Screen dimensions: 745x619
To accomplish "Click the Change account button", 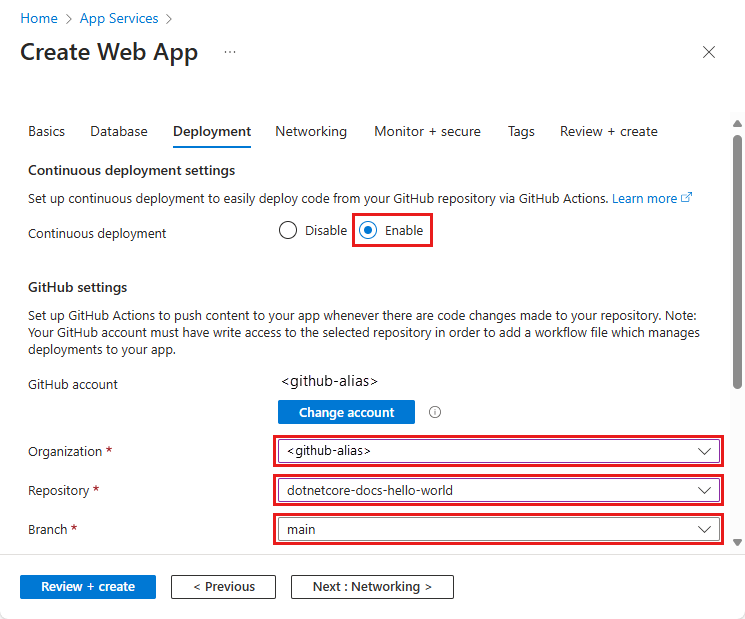I will [x=346, y=412].
